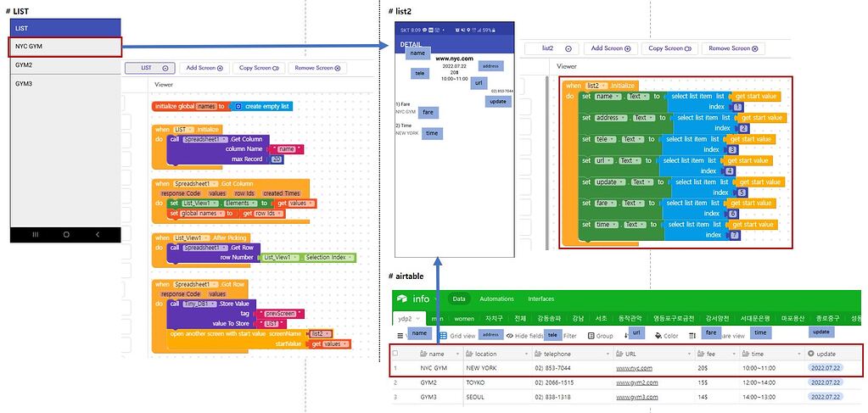868x413 pixels.
Task: Click 2022.07.22 update pill in GYM3 row
Action: coord(826,397)
